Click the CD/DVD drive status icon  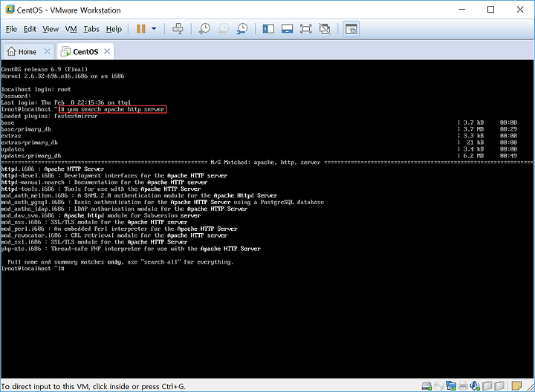pyautogui.click(x=439, y=386)
